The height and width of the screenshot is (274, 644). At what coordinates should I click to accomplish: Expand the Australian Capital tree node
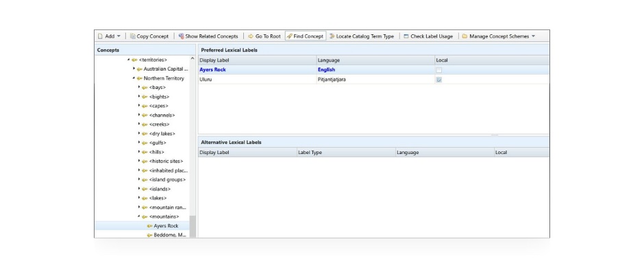(134, 68)
